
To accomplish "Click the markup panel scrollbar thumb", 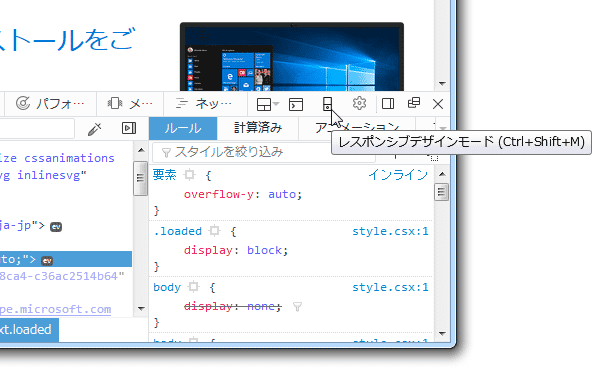I will click(x=140, y=178).
